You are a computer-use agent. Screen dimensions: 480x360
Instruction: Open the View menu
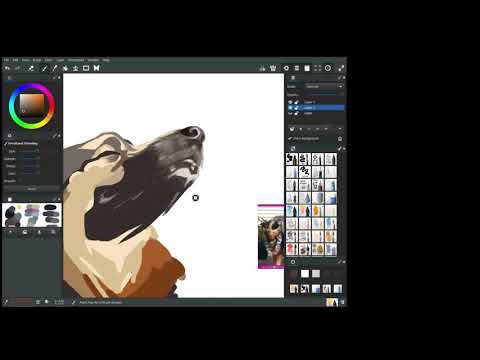[x=26, y=60]
